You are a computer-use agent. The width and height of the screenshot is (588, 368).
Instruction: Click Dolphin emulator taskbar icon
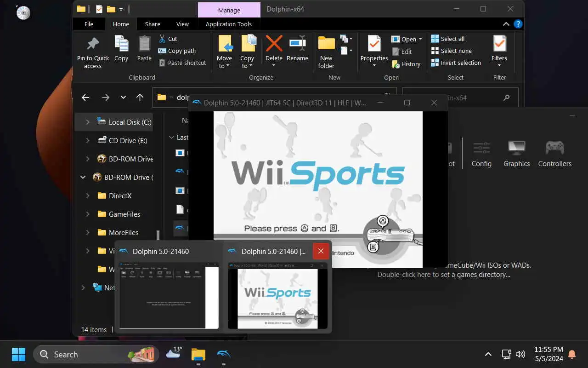(223, 354)
